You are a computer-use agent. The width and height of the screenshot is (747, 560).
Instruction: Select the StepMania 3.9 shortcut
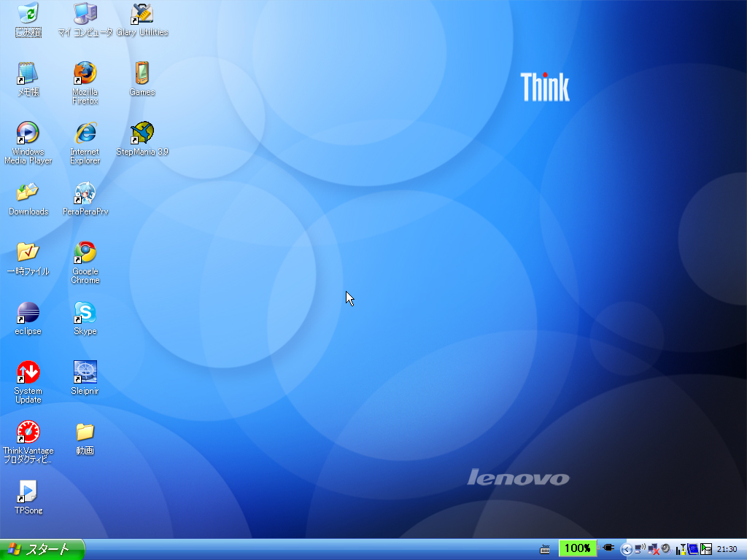coord(142,139)
